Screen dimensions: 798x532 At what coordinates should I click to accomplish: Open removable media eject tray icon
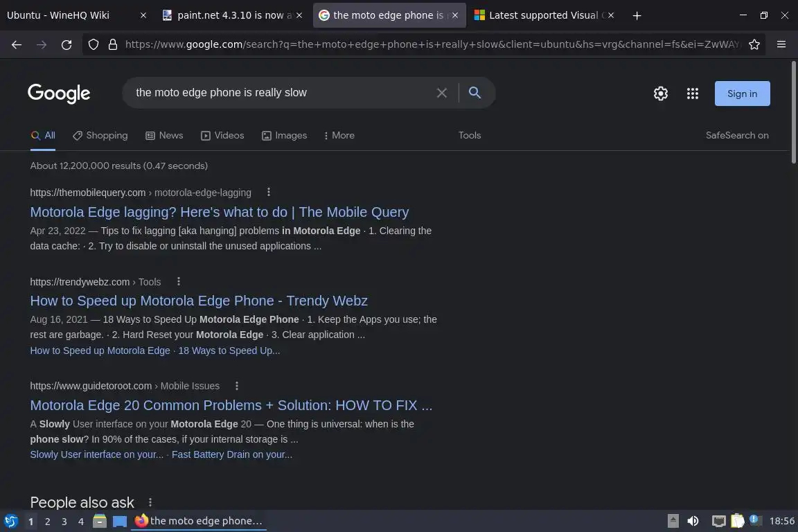673,522
